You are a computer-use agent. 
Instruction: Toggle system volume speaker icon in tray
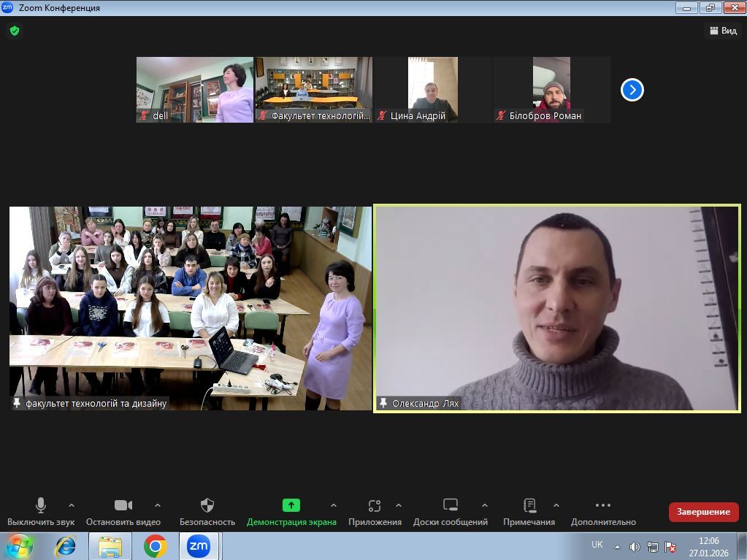point(635,546)
